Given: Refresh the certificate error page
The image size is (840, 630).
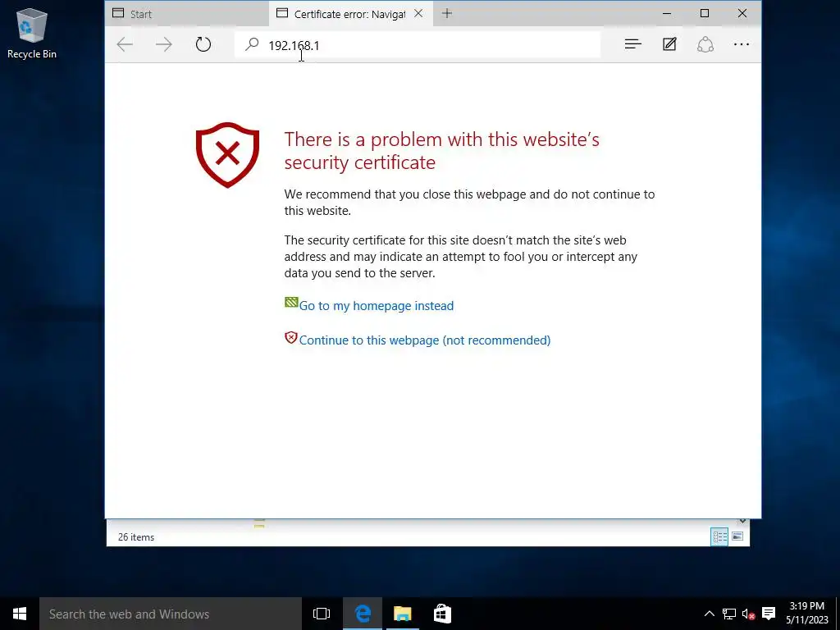Looking at the screenshot, I should pyautogui.click(x=203, y=44).
